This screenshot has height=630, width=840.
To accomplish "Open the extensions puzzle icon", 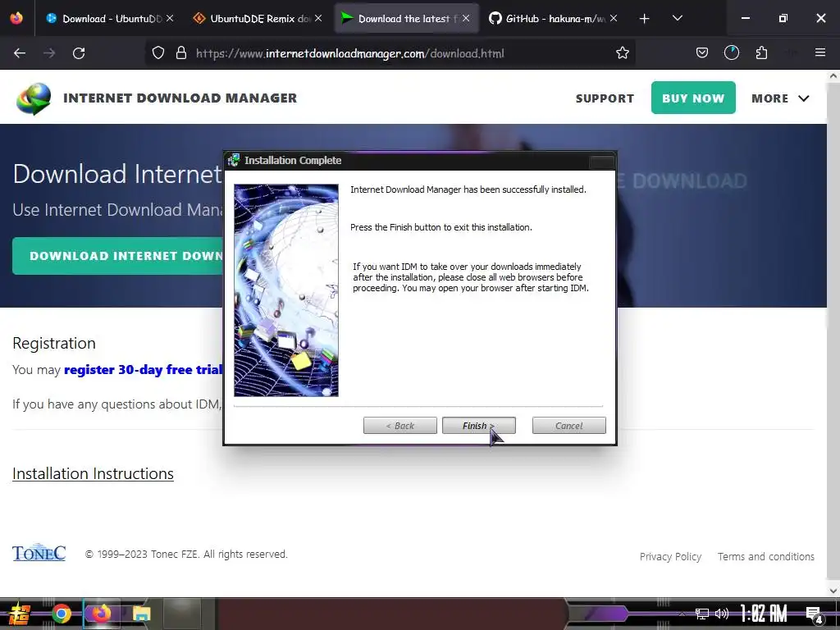I will 761,53.
